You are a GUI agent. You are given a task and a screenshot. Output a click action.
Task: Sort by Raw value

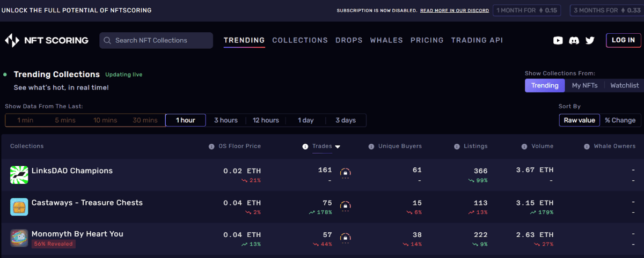pyautogui.click(x=579, y=120)
